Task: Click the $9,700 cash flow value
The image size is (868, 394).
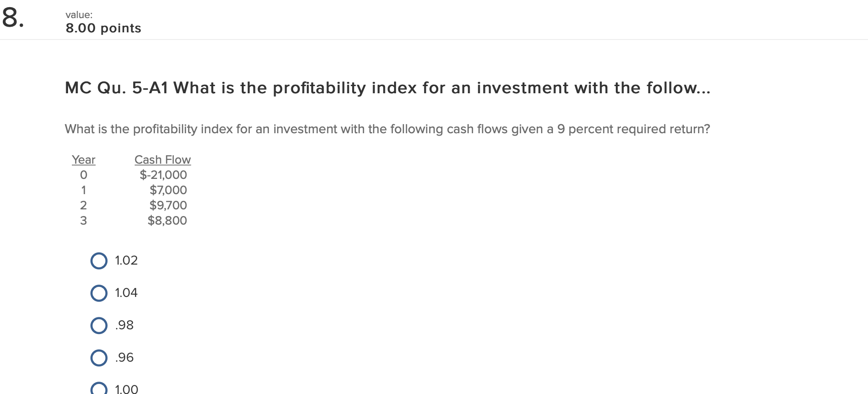Action: (x=168, y=205)
